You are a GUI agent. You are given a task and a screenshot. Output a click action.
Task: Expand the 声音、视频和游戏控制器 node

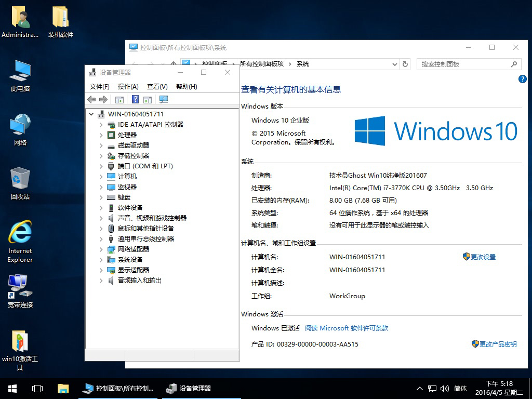[101, 218]
